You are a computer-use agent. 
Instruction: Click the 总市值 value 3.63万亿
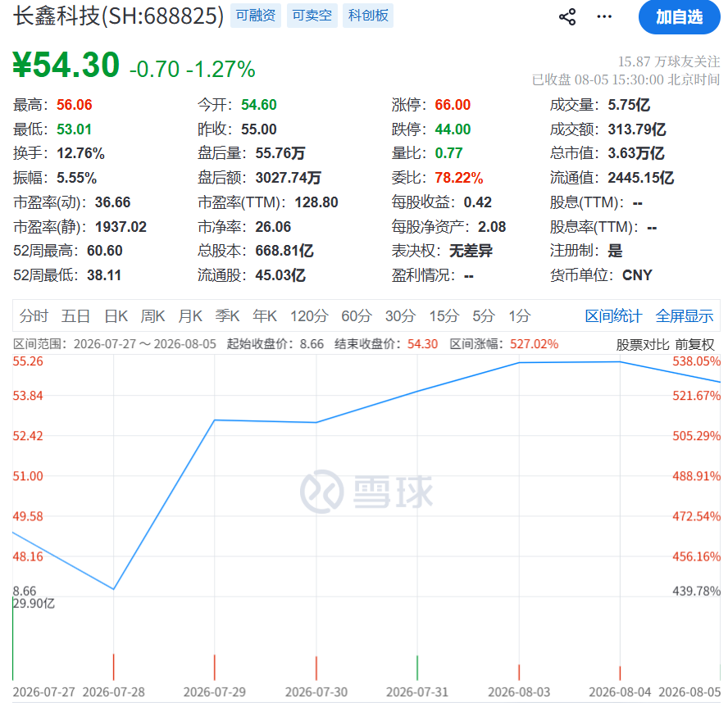636,153
